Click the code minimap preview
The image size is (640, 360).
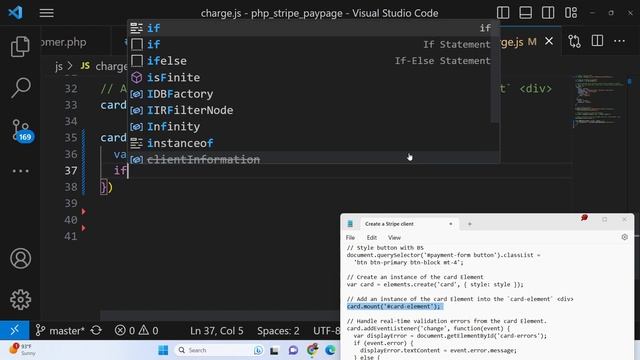pos(599,100)
